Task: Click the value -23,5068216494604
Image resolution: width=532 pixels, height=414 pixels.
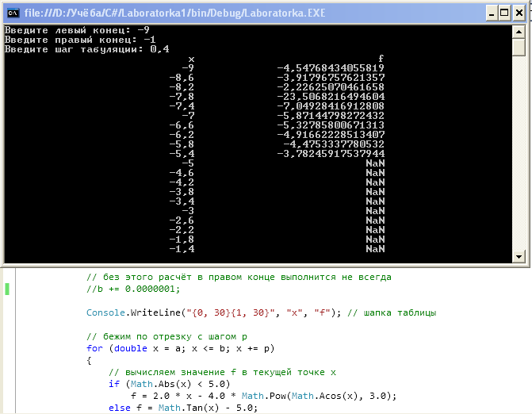Action: [x=331, y=97]
